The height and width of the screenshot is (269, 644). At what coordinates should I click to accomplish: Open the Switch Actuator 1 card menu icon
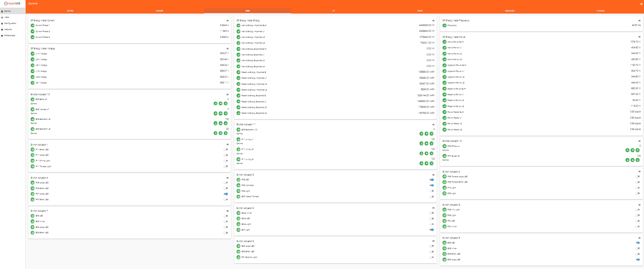[227, 144]
